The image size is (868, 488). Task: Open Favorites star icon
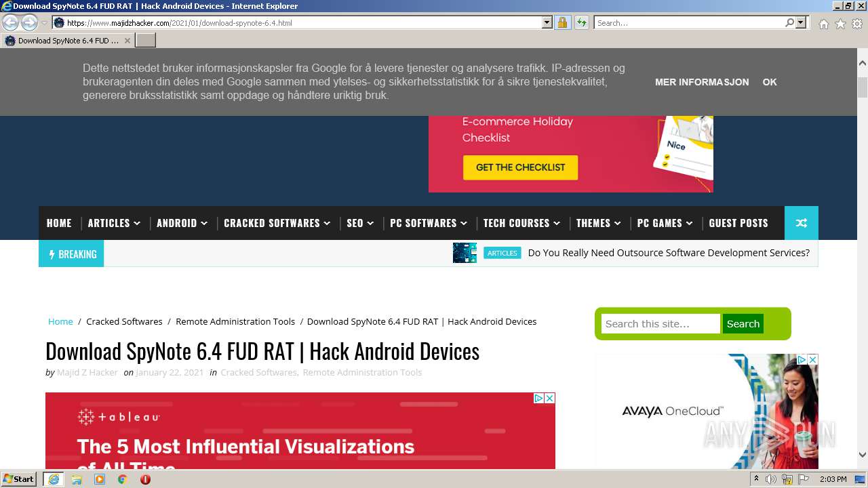click(x=840, y=24)
